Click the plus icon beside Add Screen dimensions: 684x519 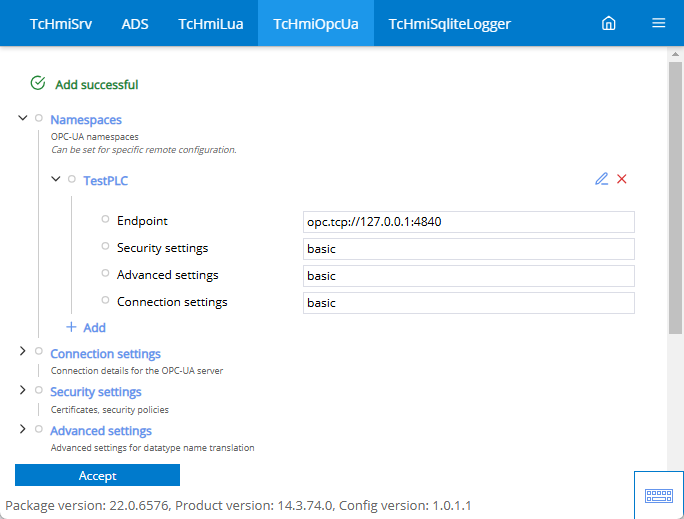pos(71,327)
